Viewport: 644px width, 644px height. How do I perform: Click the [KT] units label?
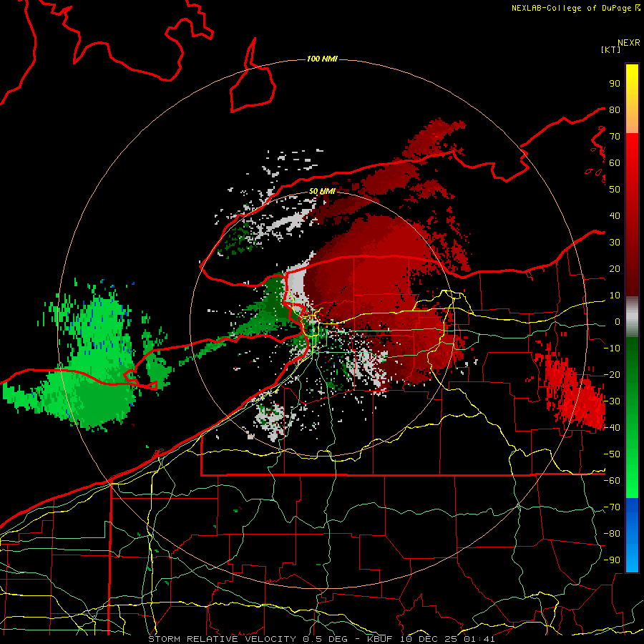click(611, 49)
